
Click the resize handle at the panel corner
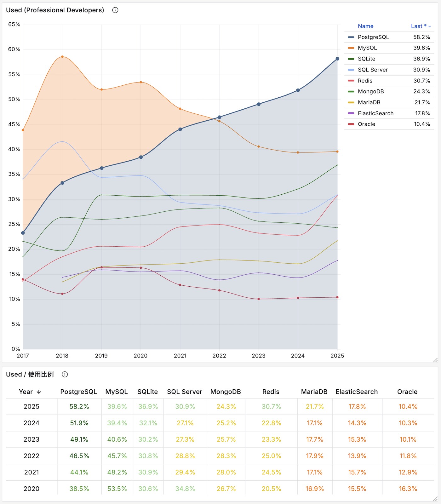tap(435, 360)
